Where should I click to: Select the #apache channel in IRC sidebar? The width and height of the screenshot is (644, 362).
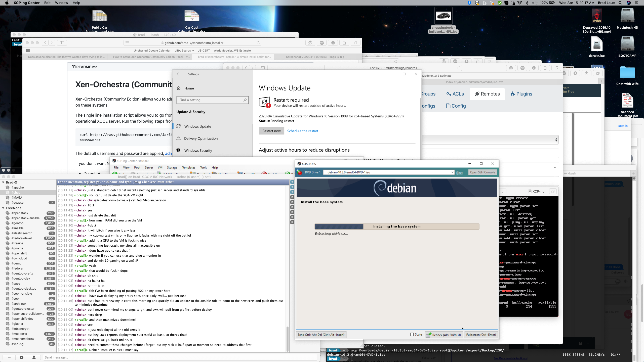point(28,187)
